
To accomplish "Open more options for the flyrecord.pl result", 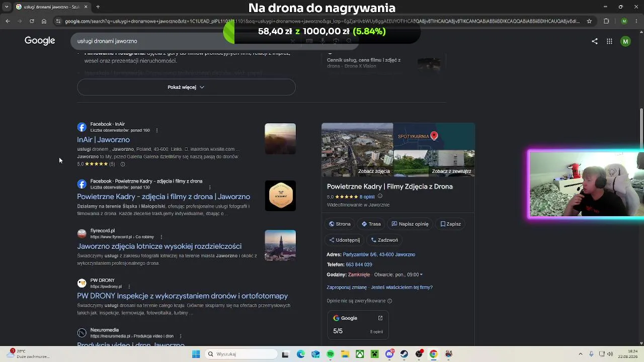I will [x=161, y=237].
